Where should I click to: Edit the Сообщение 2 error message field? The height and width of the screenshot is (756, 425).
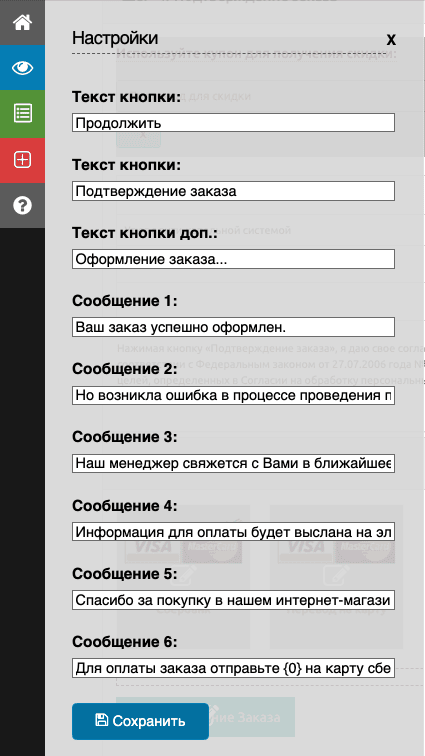coord(233,395)
